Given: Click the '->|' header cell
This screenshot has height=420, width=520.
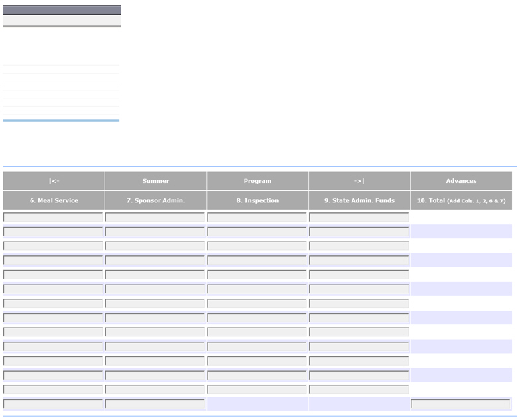Looking at the screenshot, I should (359, 180).
